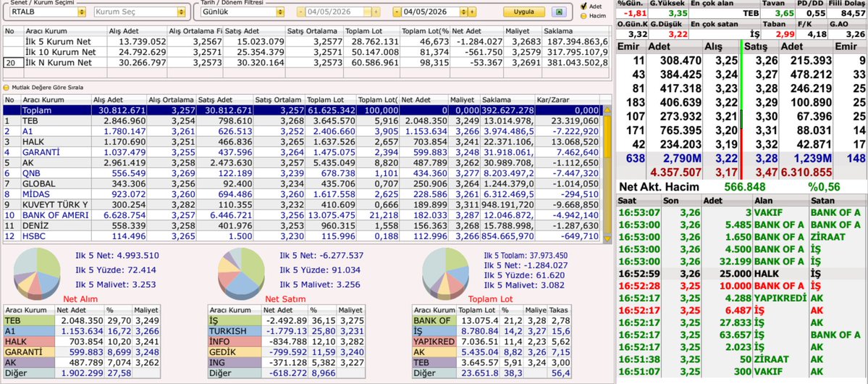The width and height of the screenshot is (868, 384).
Task: Click the Taban value 2,99
Action: pyautogui.click(x=785, y=34)
